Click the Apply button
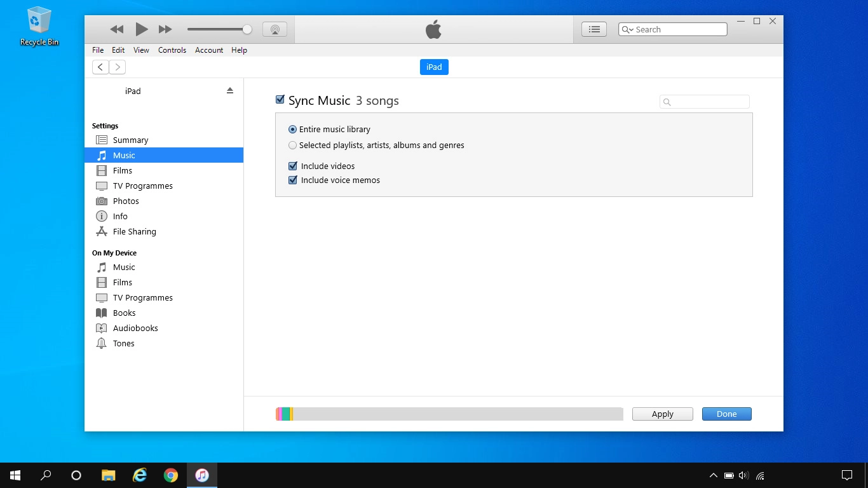Screen dimensions: 868x488 (x=662, y=414)
